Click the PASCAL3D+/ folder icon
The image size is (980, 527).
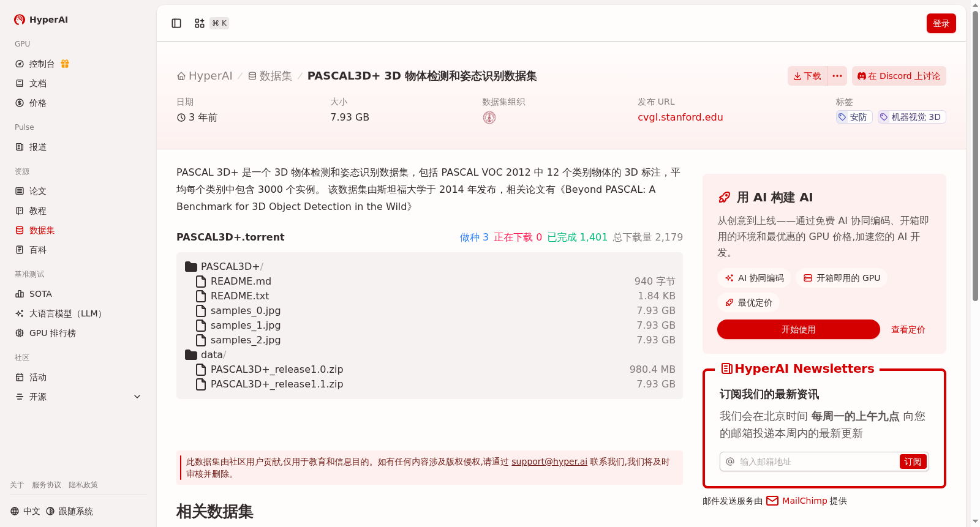(191, 267)
